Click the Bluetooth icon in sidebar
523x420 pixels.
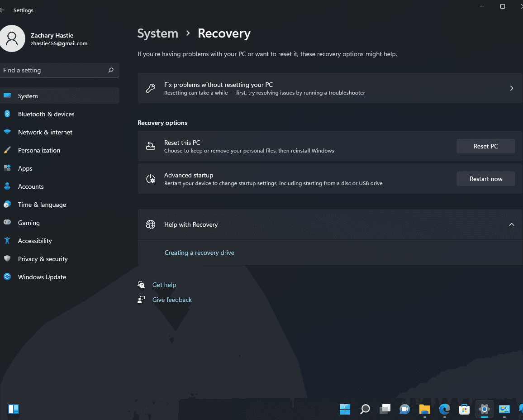(x=7, y=114)
